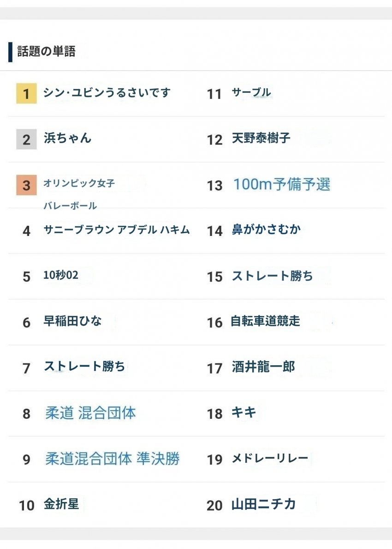View メドレーリレー trending word
The height and width of the screenshot is (549, 392).
click(270, 459)
